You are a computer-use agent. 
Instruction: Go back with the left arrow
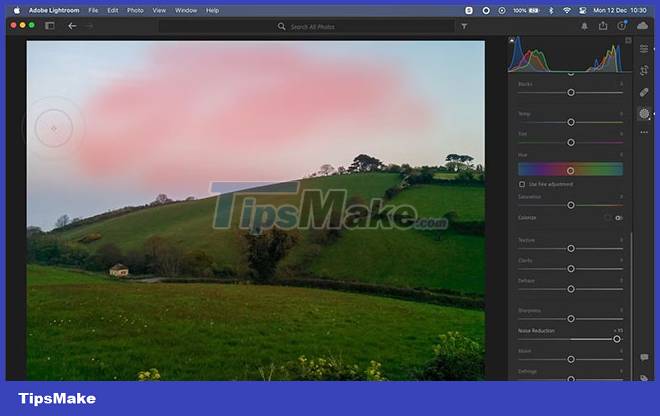[72, 26]
